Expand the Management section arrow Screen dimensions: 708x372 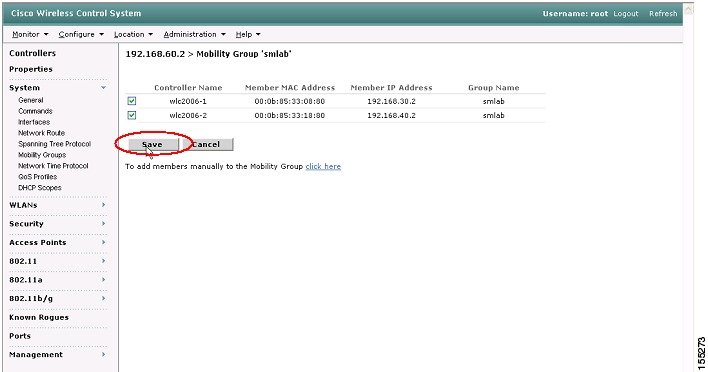point(103,354)
